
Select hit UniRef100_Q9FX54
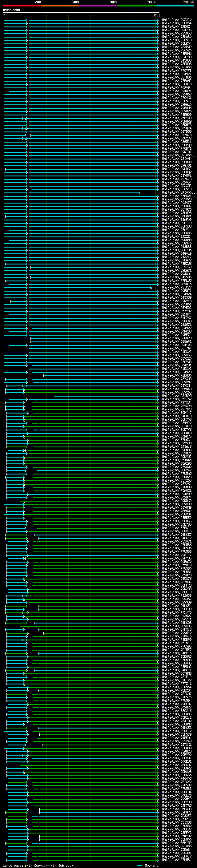[x=177, y=23]
